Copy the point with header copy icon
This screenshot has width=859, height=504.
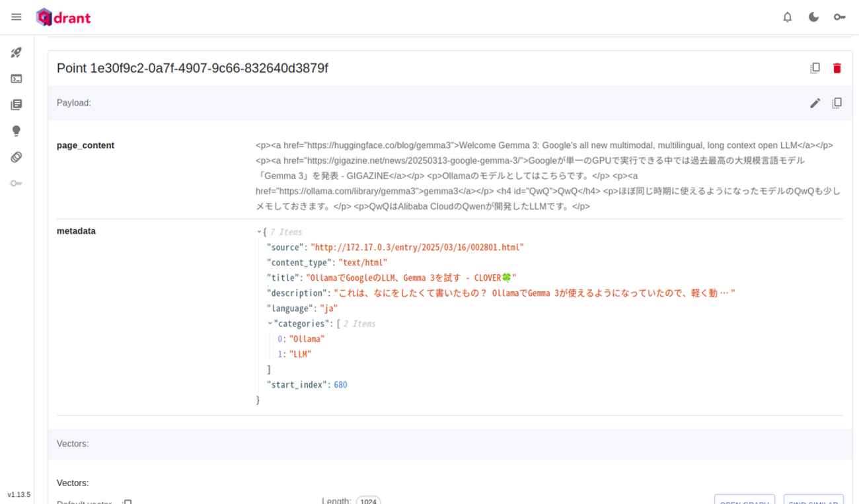(x=815, y=68)
